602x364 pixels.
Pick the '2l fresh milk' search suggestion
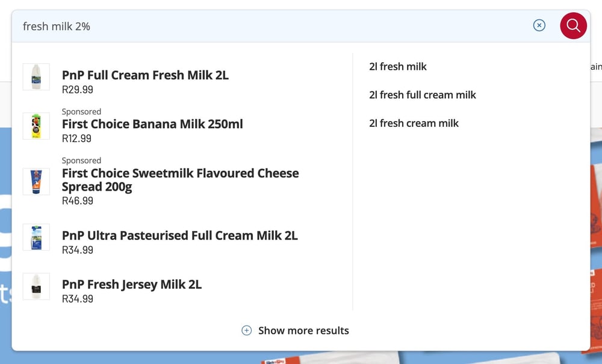(398, 66)
